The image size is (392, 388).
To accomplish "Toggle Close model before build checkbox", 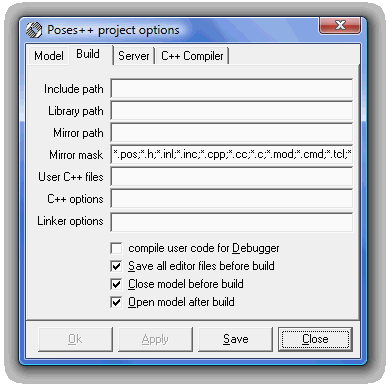I will (x=116, y=284).
